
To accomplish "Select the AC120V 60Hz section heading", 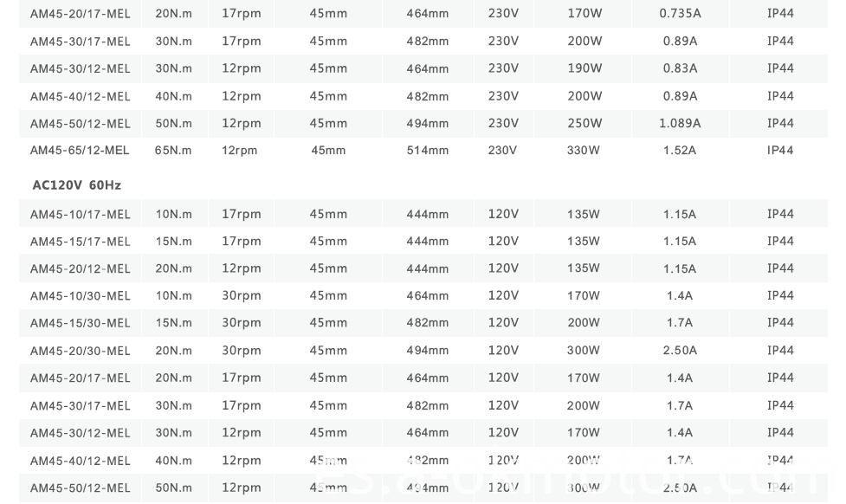I will pyautogui.click(x=77, y=185).
